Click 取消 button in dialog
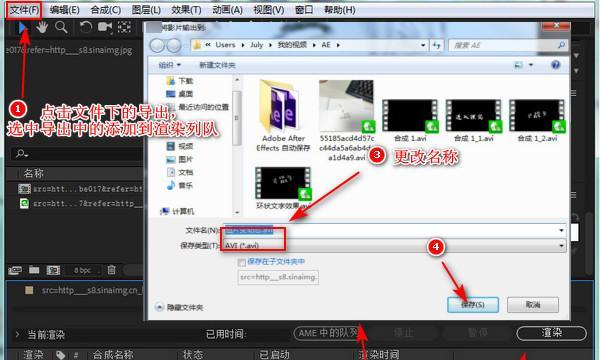 [x=533, y=305]
